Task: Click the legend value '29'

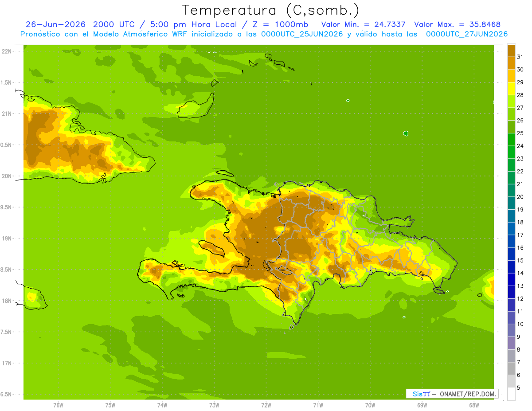Action: [520, 82]
